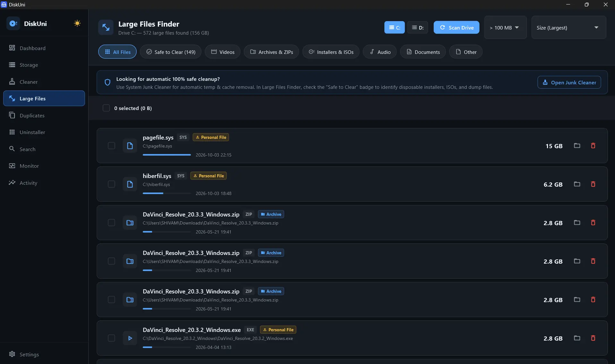Switch to drive D: toggle
This screenshot has height=364, width=615.
(x=417, y=28)
